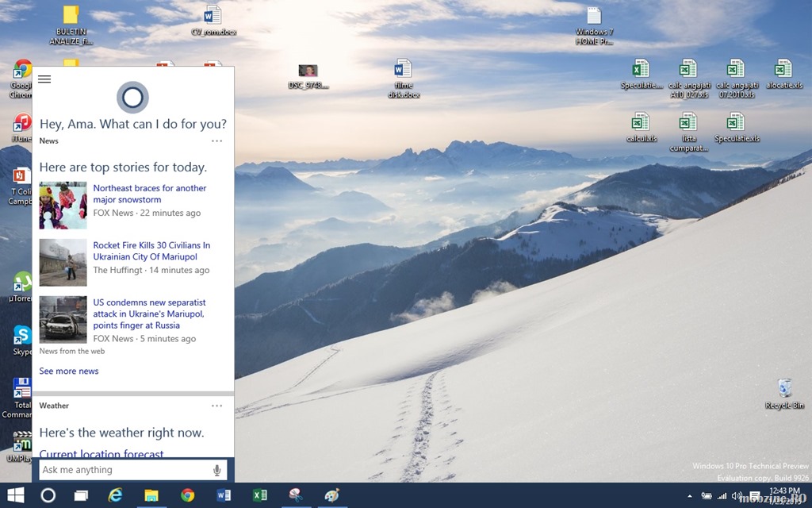Click the Ask me anything search field
The image size is (812, 508).
pos(123,470)
